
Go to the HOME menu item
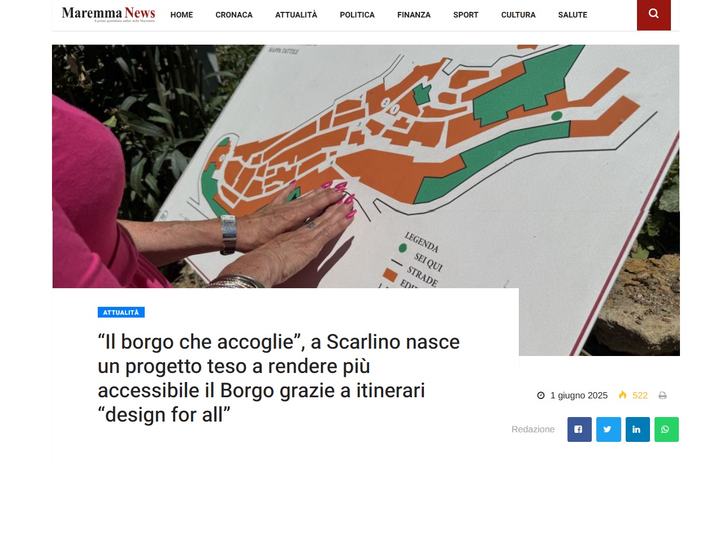click(181, 15)
